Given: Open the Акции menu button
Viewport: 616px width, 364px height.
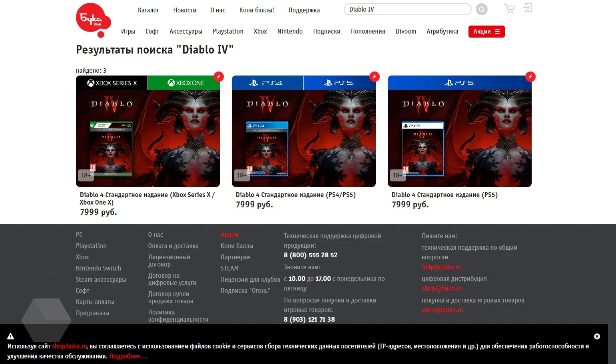Looking at the screenshot, I should point(486,32).
